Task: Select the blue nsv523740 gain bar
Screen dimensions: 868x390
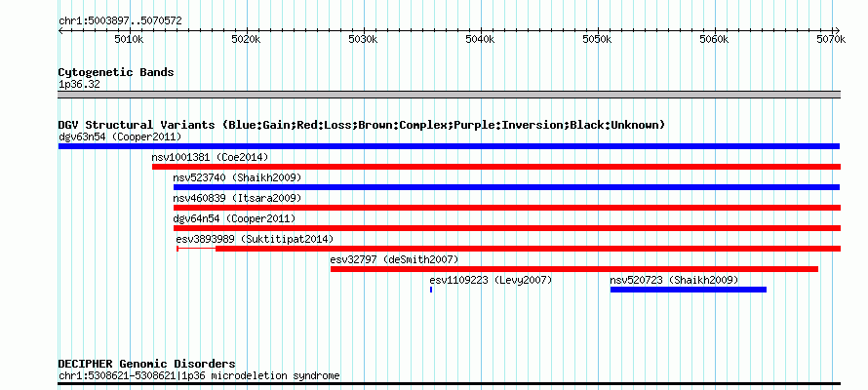Action: coord(506,187)
